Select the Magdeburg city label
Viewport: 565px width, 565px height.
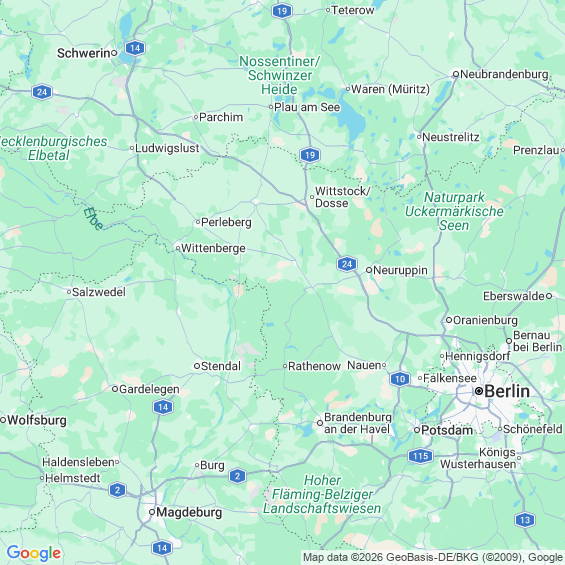click(189, 512)
